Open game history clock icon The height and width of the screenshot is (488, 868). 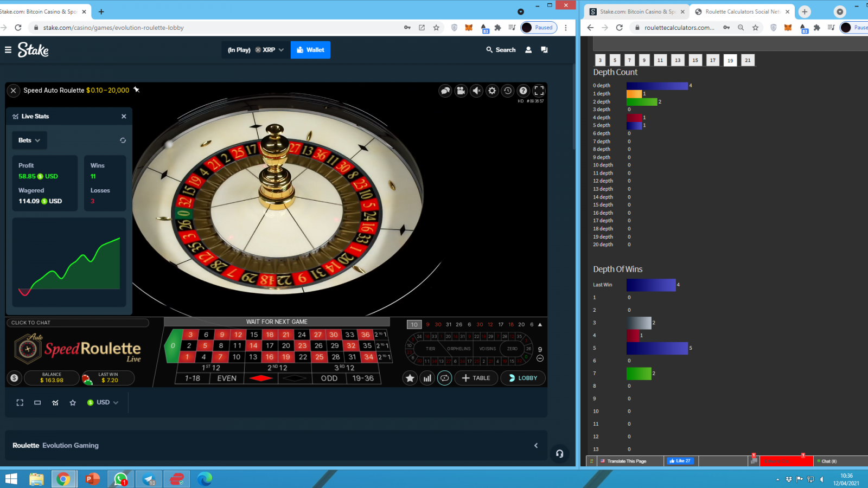pyautogui.click(x=508, y=91)
